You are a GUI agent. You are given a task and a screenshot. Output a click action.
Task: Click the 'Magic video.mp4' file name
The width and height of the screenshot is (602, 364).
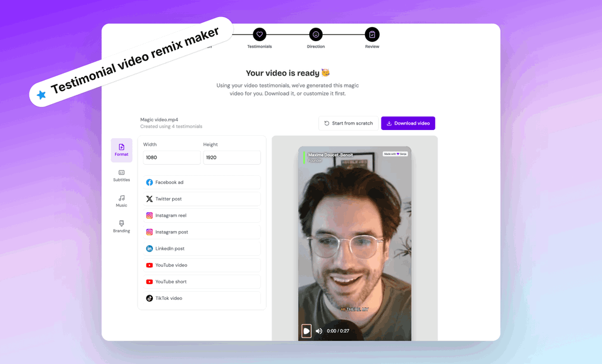pos(159,119)
